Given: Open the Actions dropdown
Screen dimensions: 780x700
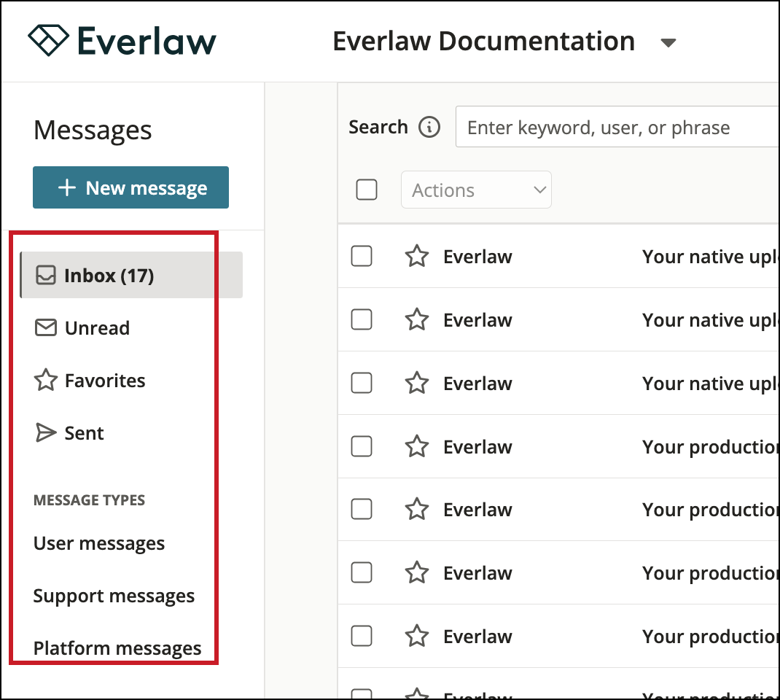Looking at the screenshot, I should click(x=476, y=190).
